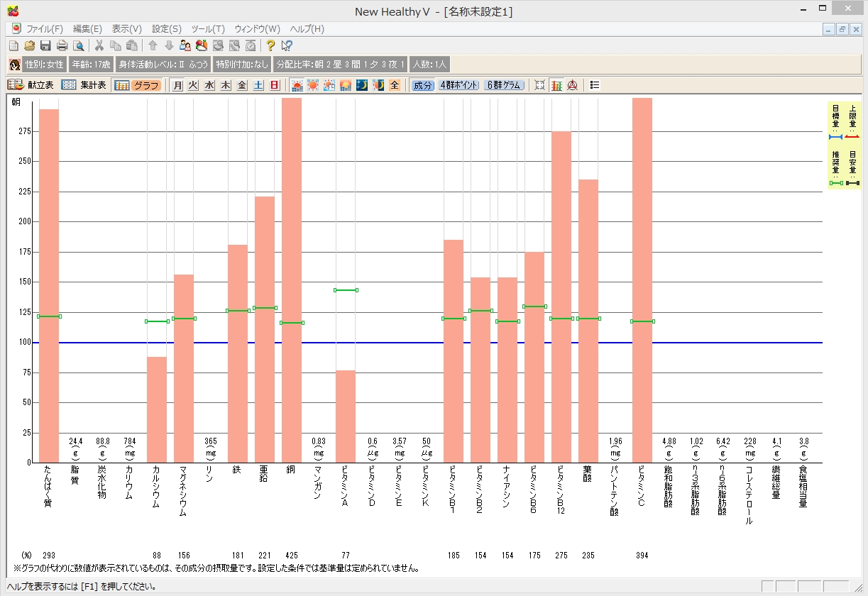Select the lunch midday sun icon
This screenshot has height=596, width=868.
coord(312,85)
